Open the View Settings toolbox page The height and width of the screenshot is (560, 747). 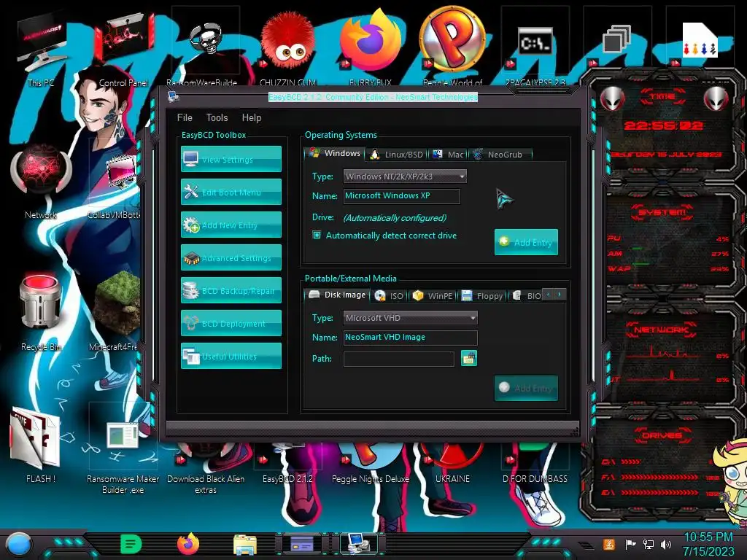click(231, 159)
